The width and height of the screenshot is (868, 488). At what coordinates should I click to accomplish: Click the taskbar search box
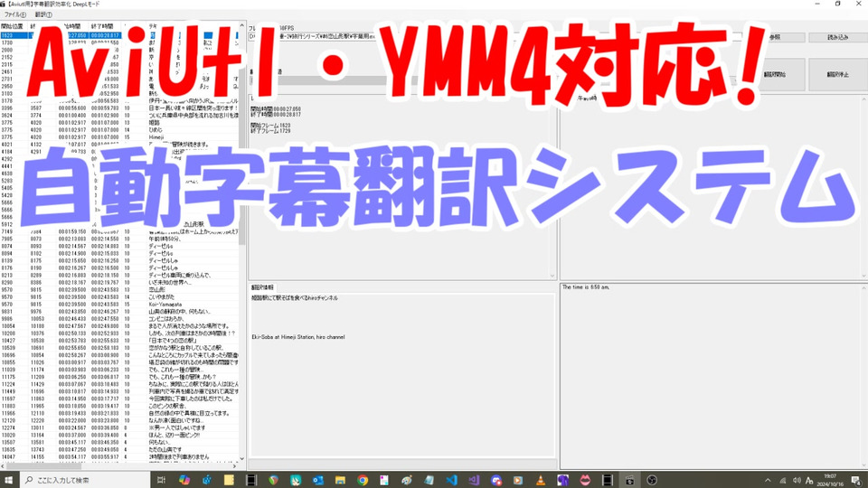pyautogui.click(x=86, y=480)
